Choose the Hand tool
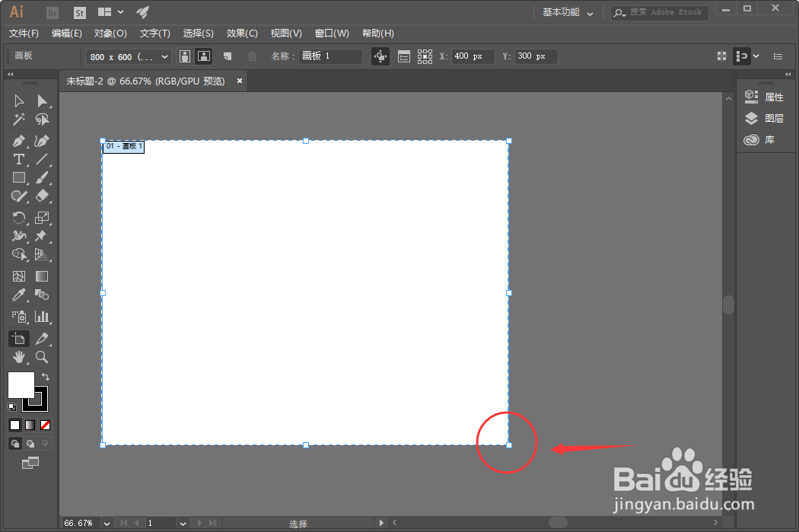Image resolution: width=799 pixels, height=532 pixels. 19,357
